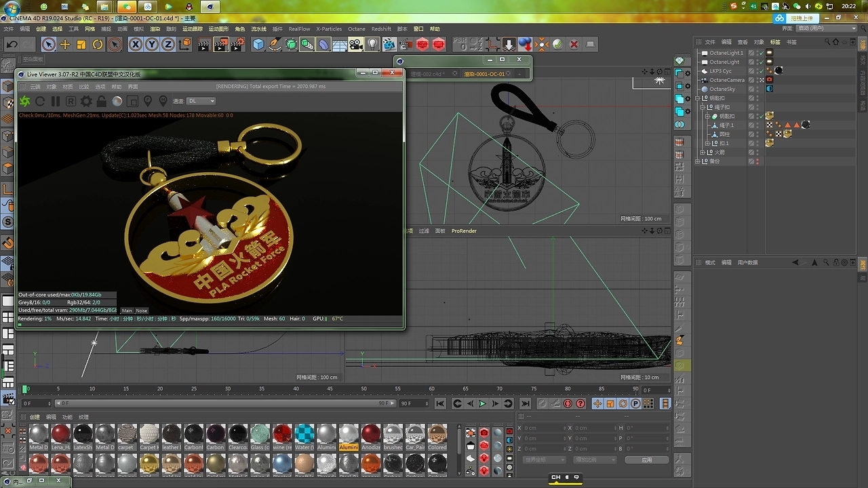Click the Undo arrow icon
The height and width of the screenshot is (488, 868).
click(12, 45)
